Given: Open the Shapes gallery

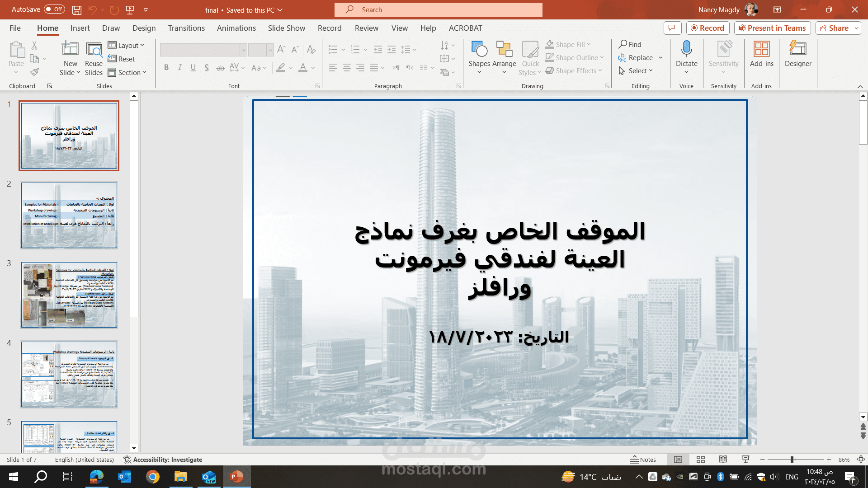Looking at the screenshot, I should pyautogui.click(x=479, y=57).
